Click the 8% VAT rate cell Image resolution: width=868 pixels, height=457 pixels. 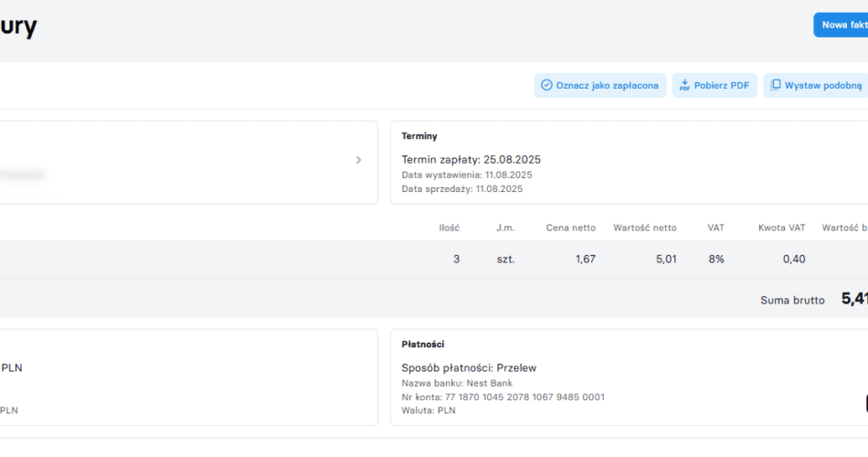[x=715, y=260]
